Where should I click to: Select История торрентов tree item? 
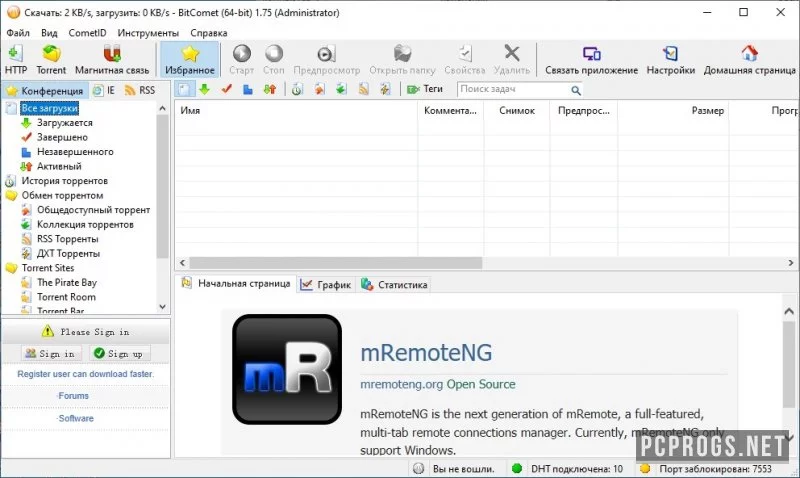tap(64, 181)
